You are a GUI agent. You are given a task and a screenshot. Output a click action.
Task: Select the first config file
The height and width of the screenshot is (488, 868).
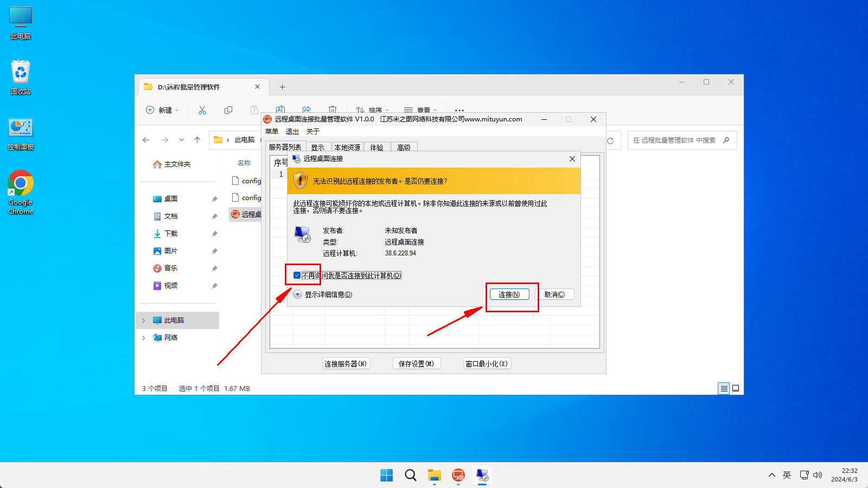pos(246,181)
